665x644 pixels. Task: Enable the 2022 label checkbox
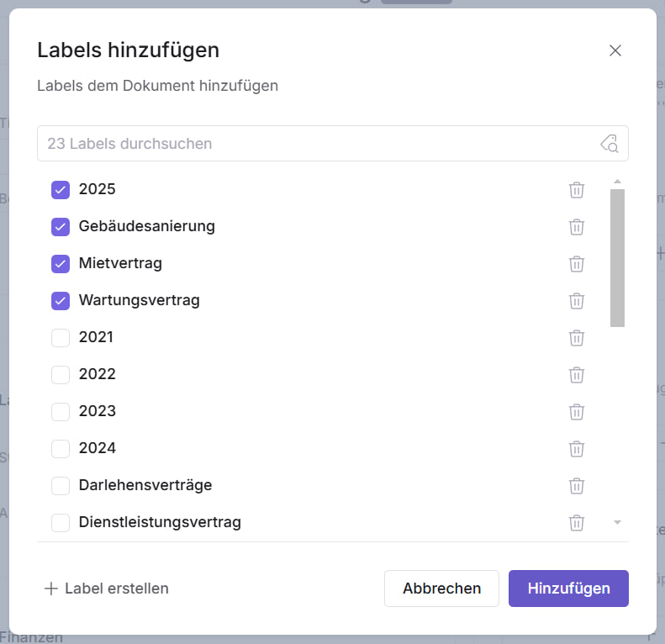(x=61, y=375)
